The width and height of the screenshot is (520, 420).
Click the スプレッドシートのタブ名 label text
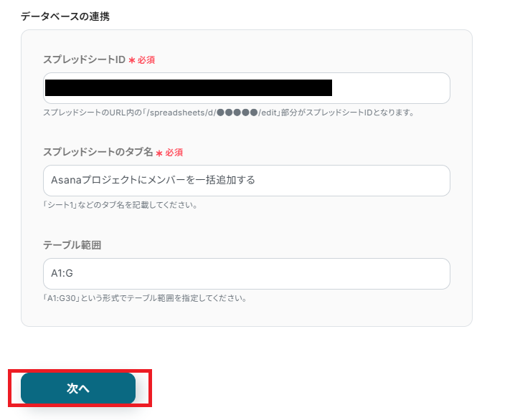(98, 153)
